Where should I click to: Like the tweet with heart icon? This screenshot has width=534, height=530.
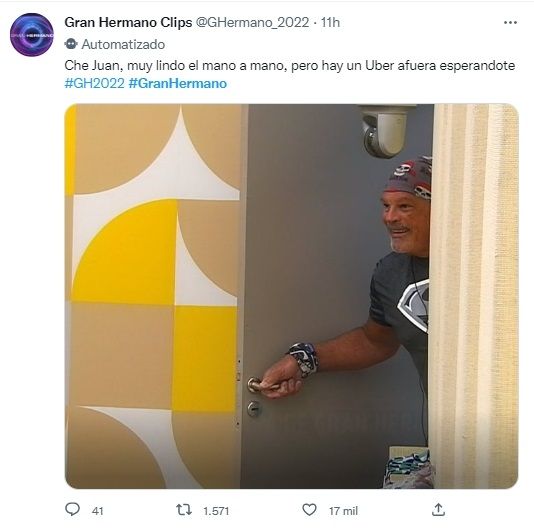pyautogui.click(x=309, y=510)
